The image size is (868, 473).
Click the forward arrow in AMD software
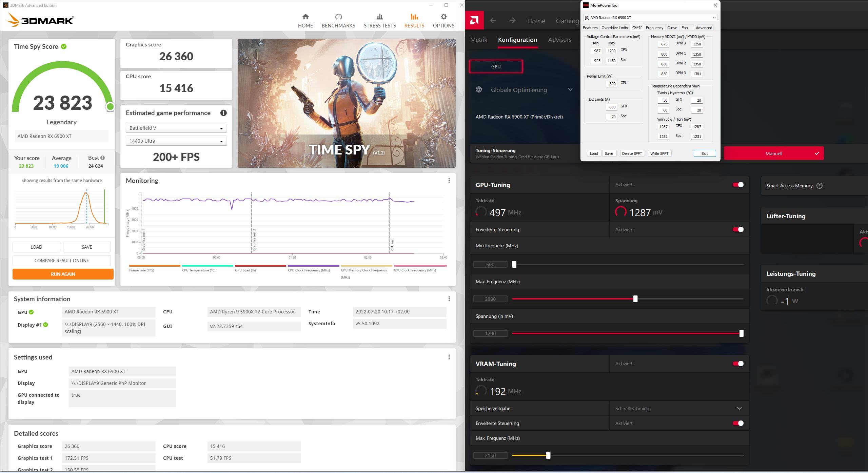pyautogui.click(x=512, y=21)
